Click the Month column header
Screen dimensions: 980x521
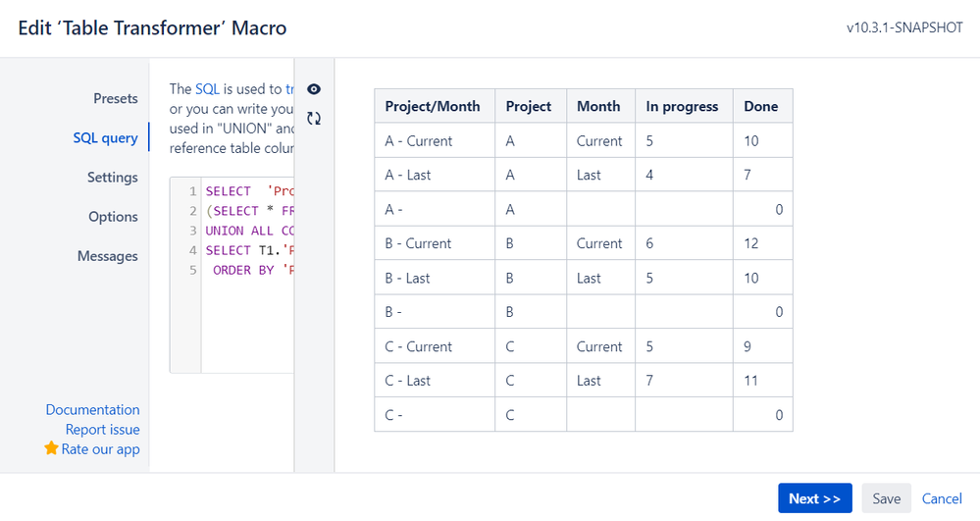(598, 106)
